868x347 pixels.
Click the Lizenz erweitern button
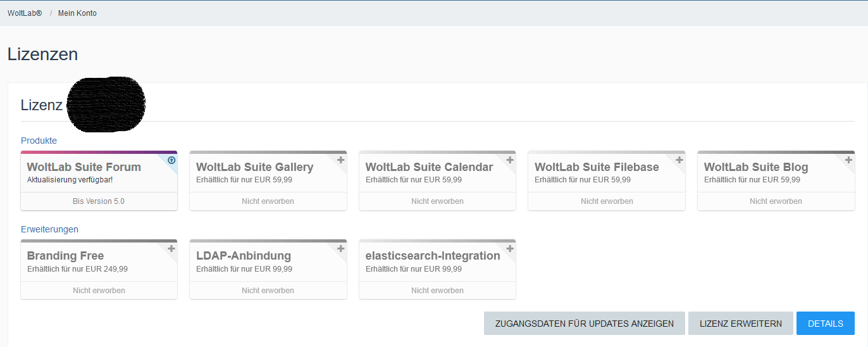740,324
